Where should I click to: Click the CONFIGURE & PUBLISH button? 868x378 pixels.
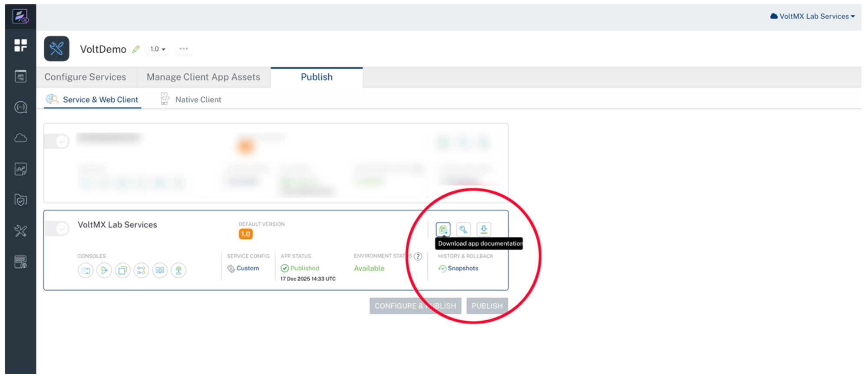coord(415,306)
